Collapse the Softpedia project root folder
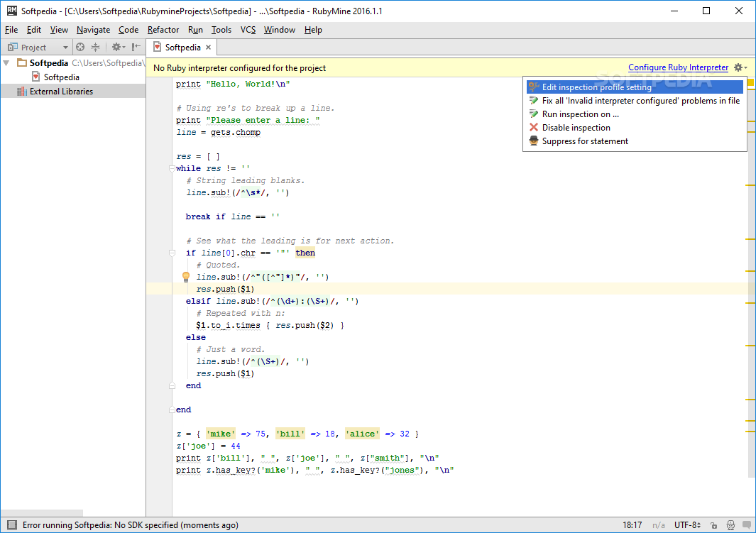This screenshot has height=533, width=756. (6, 62)
